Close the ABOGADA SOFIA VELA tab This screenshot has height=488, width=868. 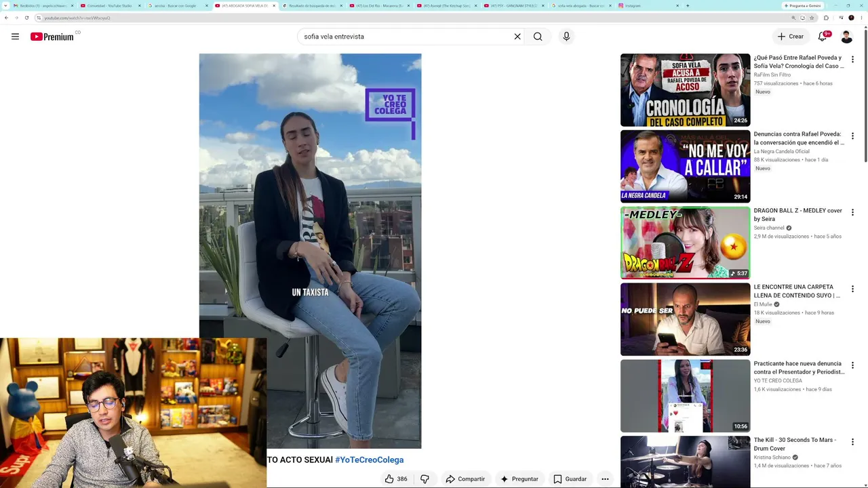pos(274,5)
